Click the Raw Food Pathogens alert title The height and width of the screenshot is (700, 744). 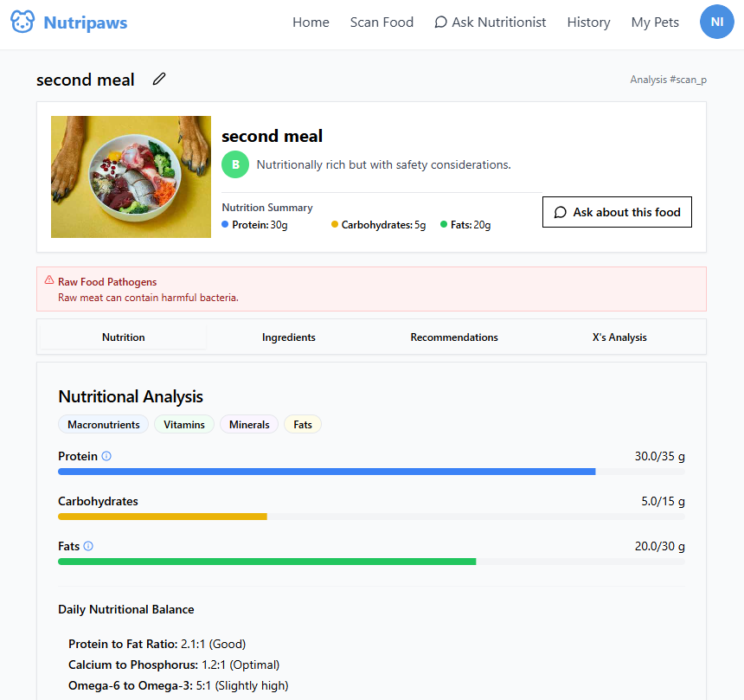coord(107,282)
